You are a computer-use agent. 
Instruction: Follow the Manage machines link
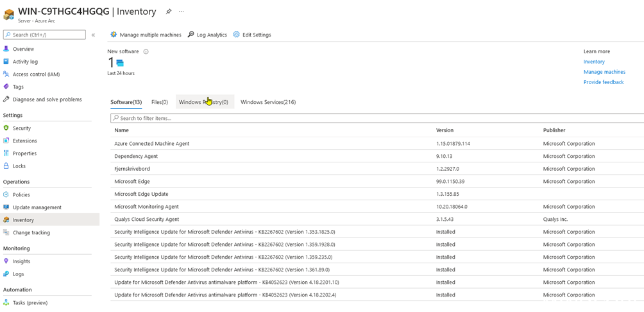[604, 72]
